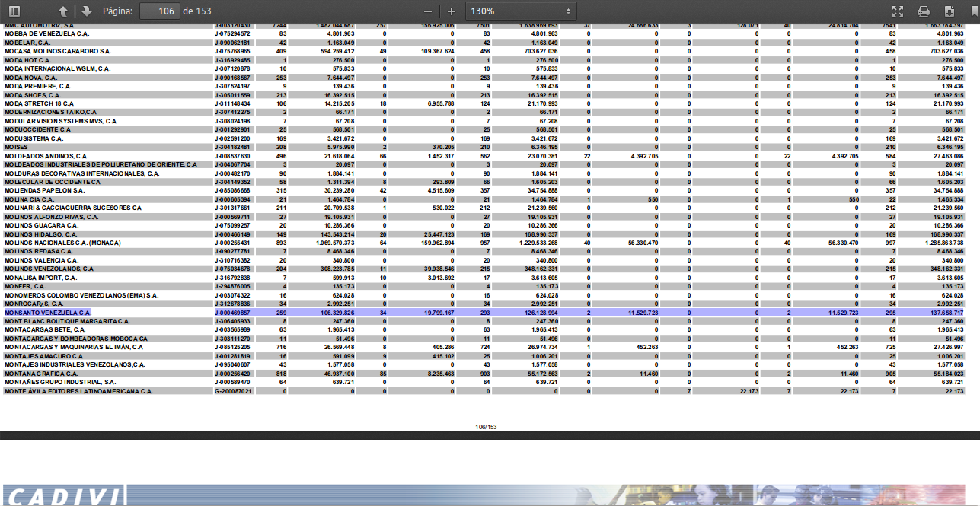Go to the previous page arrow
The width and height of the screenshot is (980, 506).
tap(63, 11)
